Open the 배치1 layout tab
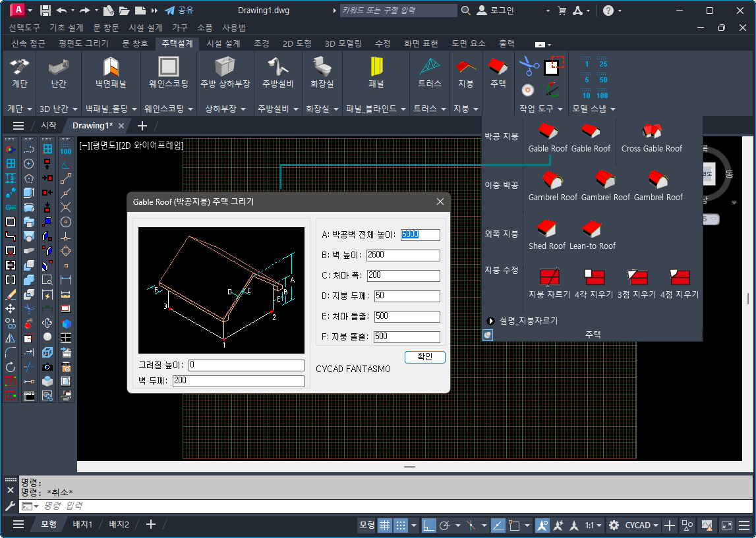This screenshot has height=538, width=756. point(82,524)
